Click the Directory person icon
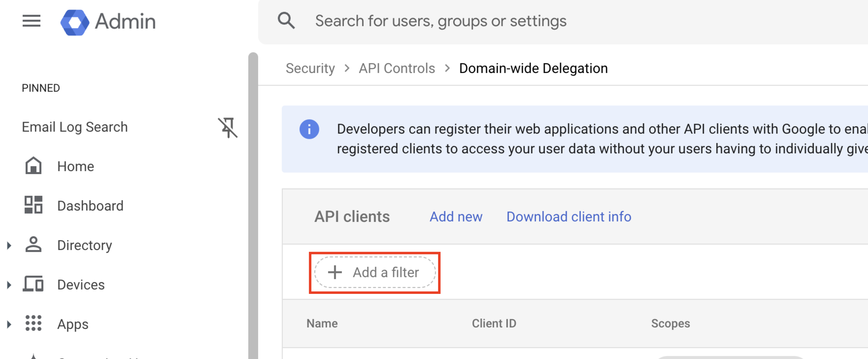868x359 pixels. (33, 245)
